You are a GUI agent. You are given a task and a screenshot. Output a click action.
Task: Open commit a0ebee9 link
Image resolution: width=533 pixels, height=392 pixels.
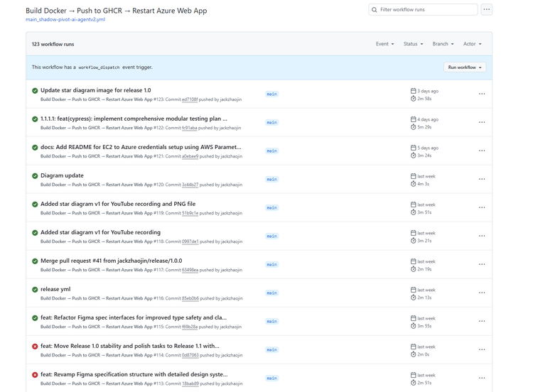pyautogui.click(x=190, y=156)
